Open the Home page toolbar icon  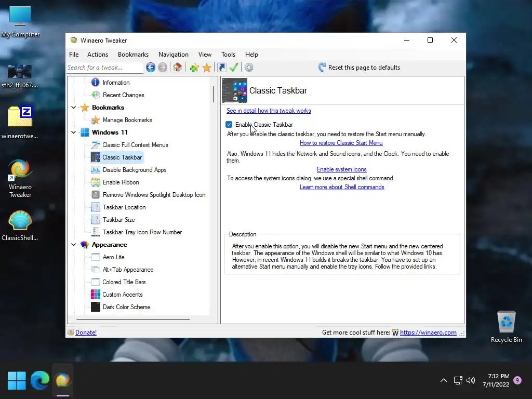(178, 68)
